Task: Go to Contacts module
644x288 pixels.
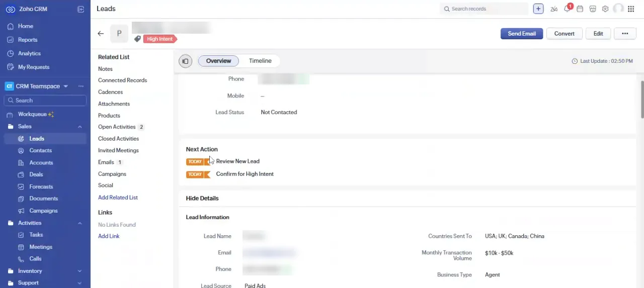Action: tap(40, 150)
